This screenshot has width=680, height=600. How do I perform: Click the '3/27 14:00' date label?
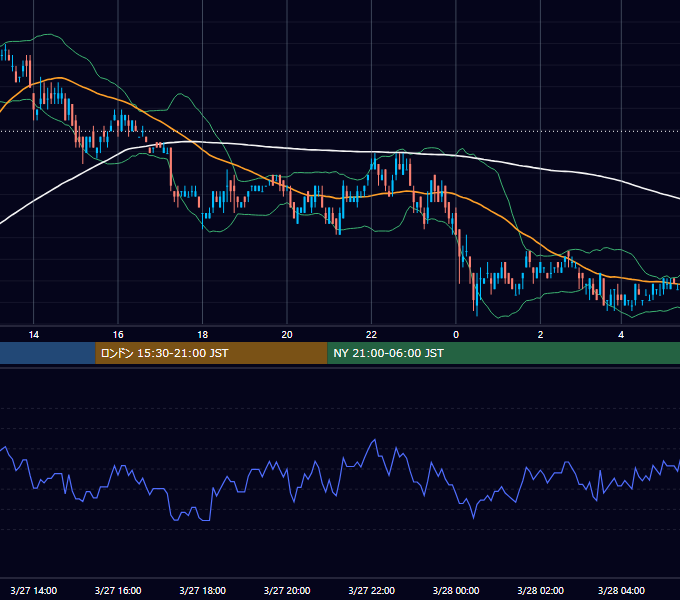click(33, 590)
